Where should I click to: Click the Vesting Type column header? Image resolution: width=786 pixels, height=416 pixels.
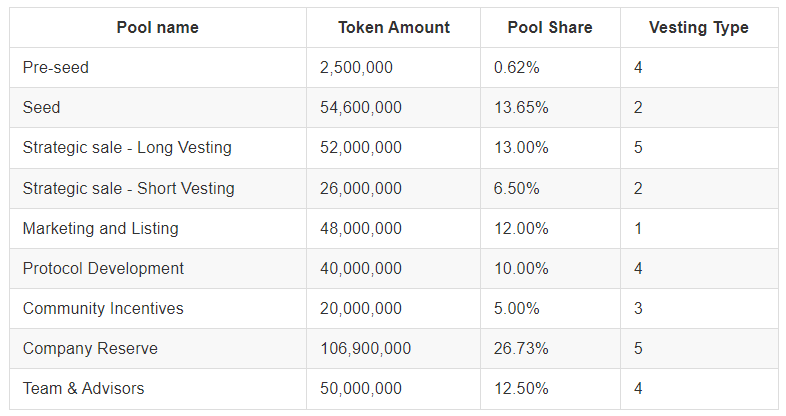[698, 28]
